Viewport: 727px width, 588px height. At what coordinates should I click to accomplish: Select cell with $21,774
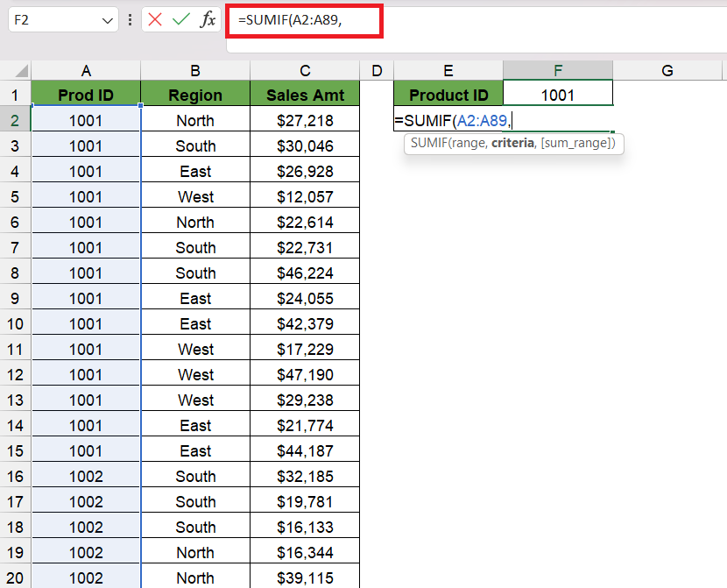click(x=305, y=425)
